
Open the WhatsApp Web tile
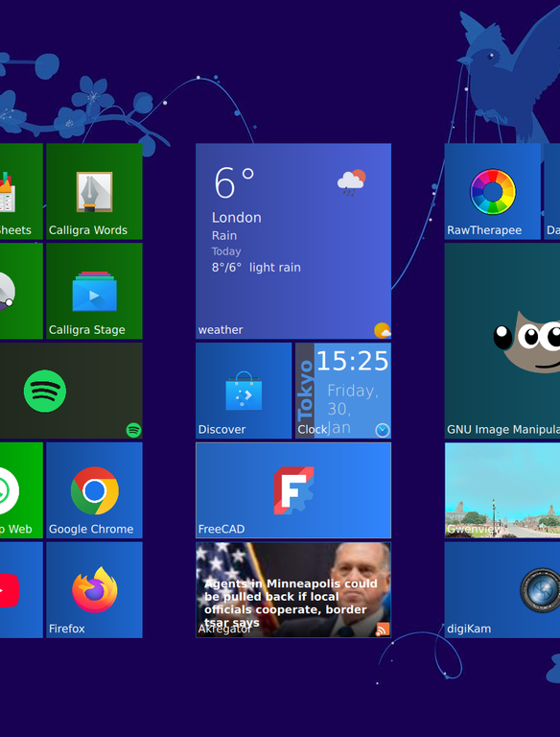21,490
